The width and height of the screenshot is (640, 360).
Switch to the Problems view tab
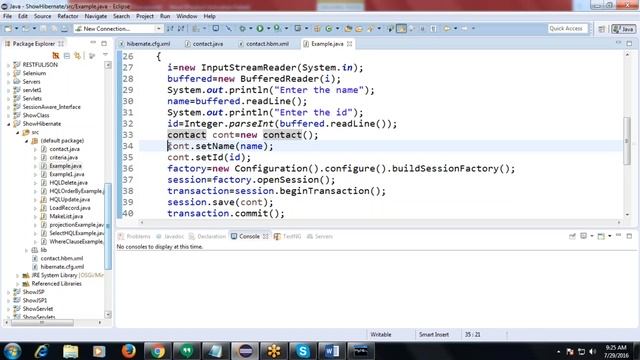[134, 236]
